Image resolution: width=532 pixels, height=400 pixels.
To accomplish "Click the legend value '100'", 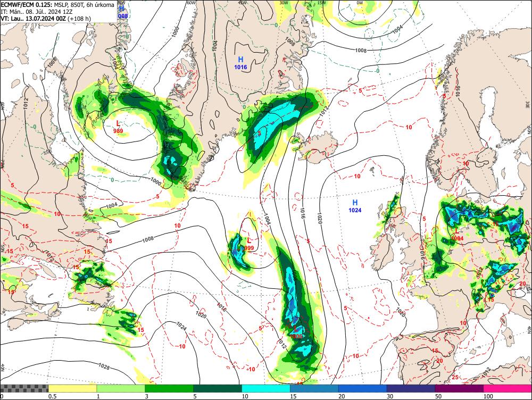I will (x=488, y=396).
